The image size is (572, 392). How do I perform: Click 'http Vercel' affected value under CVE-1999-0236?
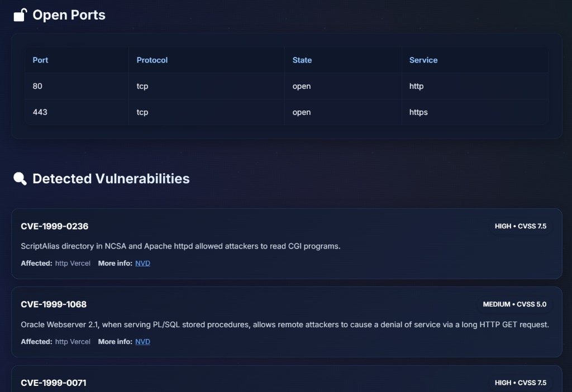click(x=73, y=263)
